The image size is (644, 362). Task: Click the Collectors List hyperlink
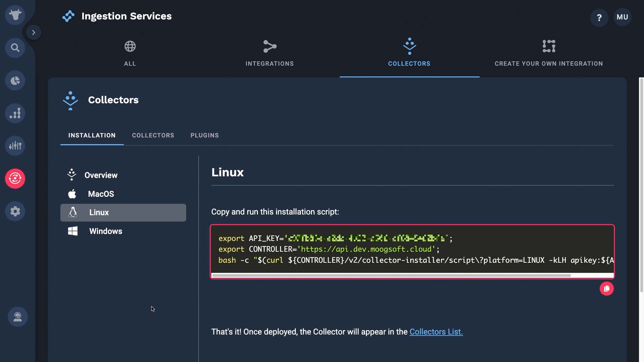coord(436,332)
